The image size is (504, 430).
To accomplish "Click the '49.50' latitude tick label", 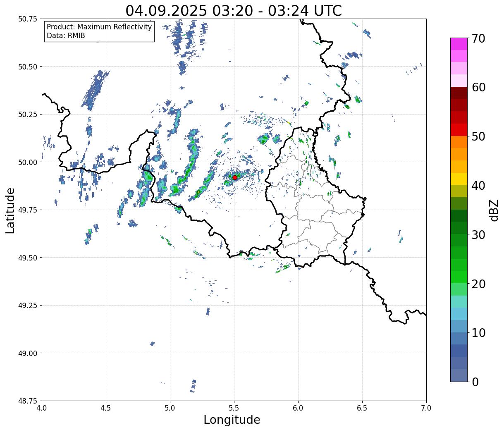I will click(28, 258).
